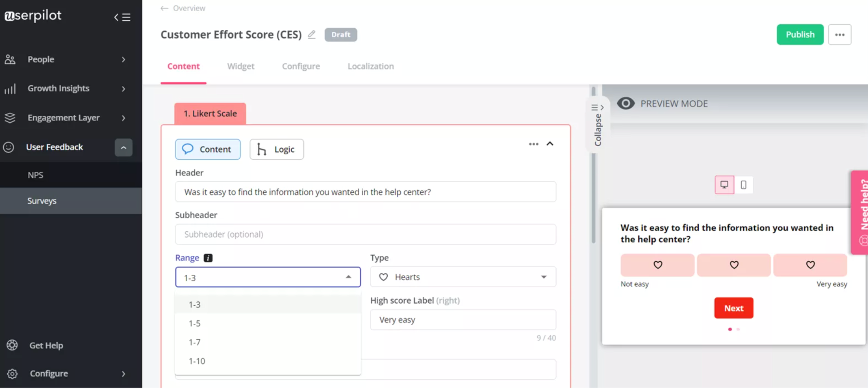This screenshot has height=389, width=868.
Task: Collapse the preview panel
Action: pyautogui.click(x=597, y=124)
